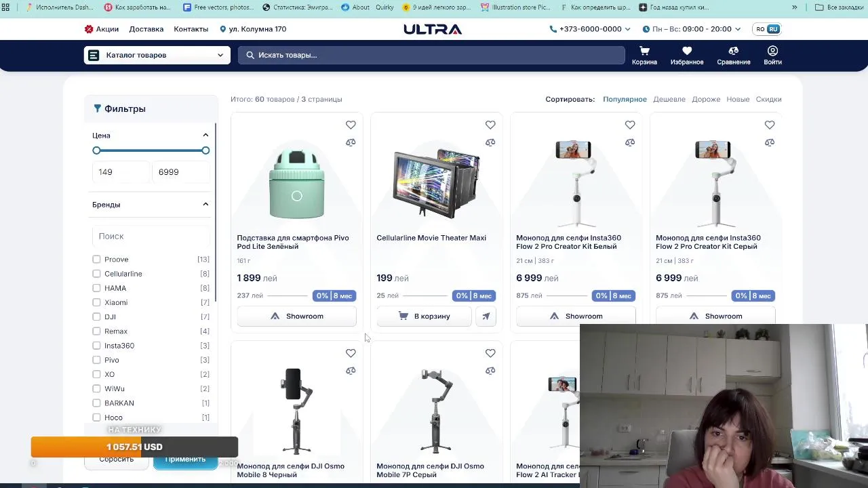Click Showroom for Pivo Pod Lite
868x488 pixels.
click(x=296, y=316)
